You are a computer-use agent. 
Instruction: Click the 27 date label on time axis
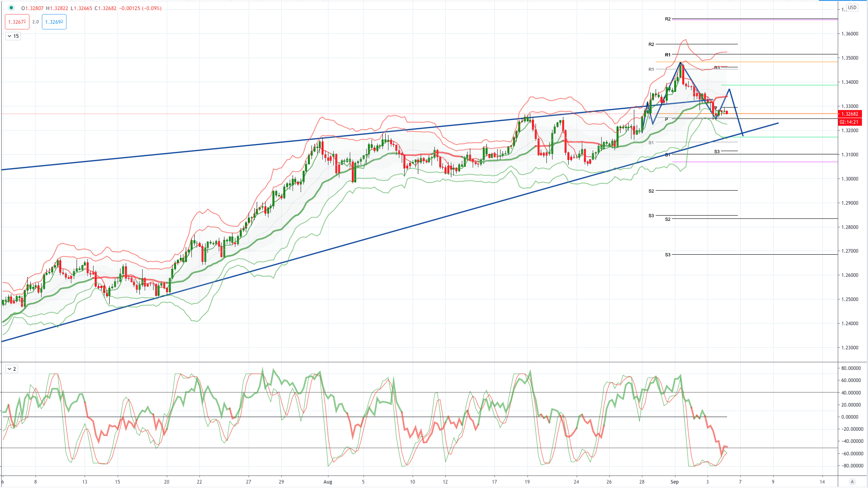[249, 482]
